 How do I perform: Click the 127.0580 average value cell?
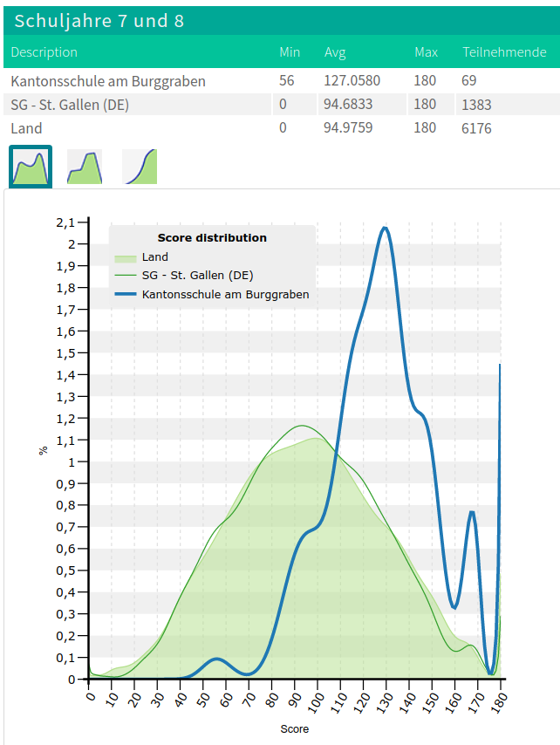(352, 81)
